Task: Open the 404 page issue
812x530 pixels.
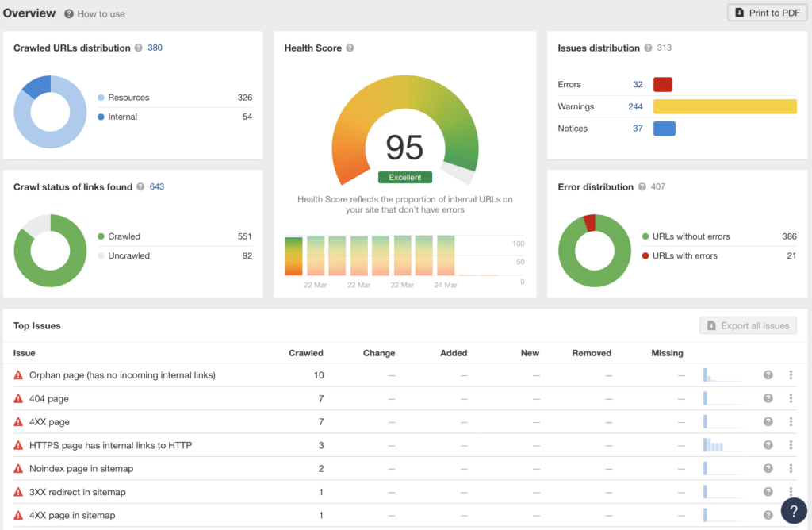Action: click(48, 398)
